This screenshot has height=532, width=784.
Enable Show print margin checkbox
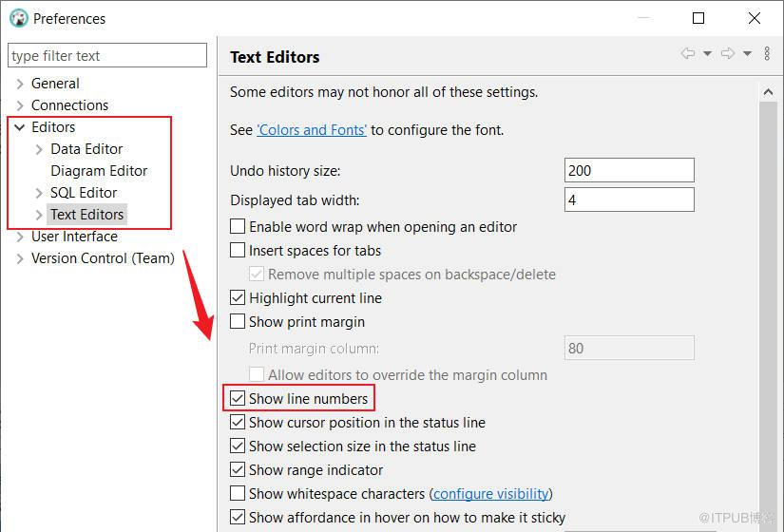click(x=238, y=322)
